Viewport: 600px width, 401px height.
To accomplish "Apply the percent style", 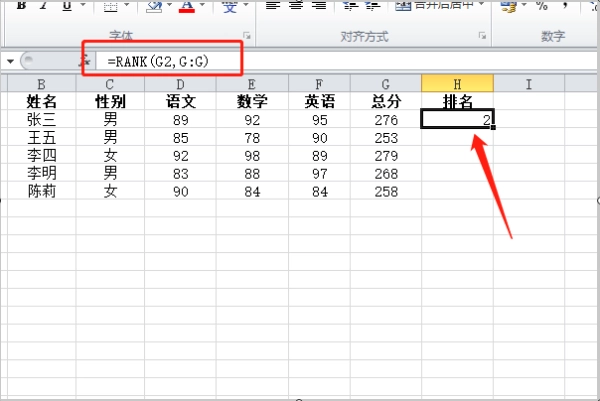I will click(x=541, y=5).
